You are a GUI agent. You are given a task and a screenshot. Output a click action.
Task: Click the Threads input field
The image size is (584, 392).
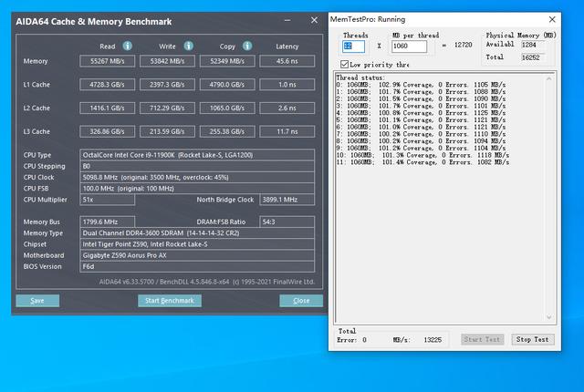pos(353,46)
